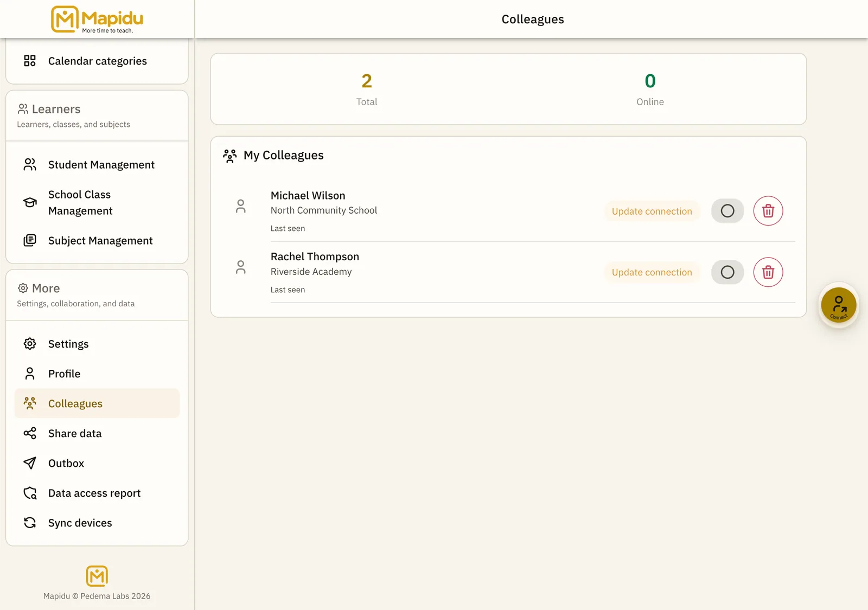This screenshot has width=868, height=610.
Task: Click the Outbox paper plane icon
Action: coord(30,463)
